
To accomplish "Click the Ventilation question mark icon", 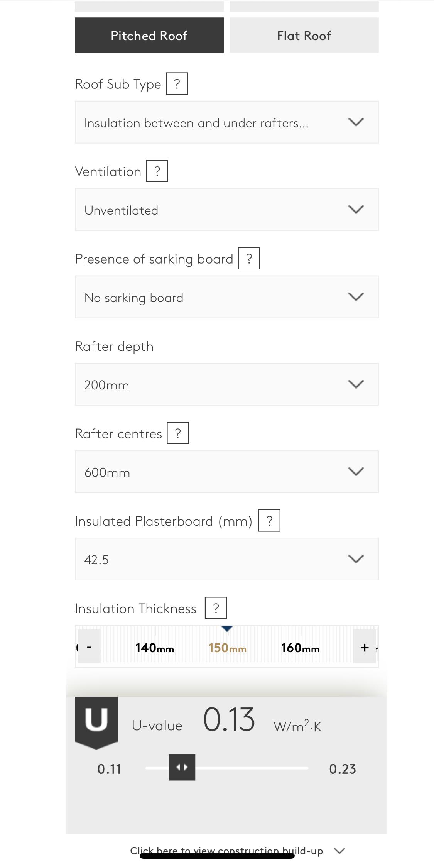I will pos(157,171).
